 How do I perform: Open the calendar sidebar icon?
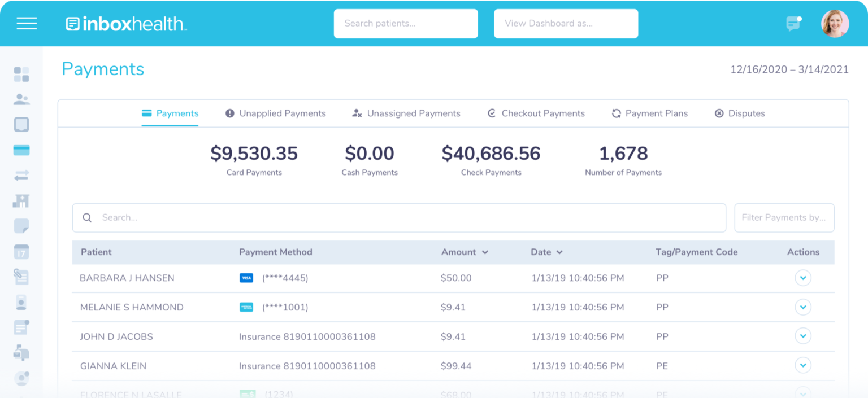(21, 251)
